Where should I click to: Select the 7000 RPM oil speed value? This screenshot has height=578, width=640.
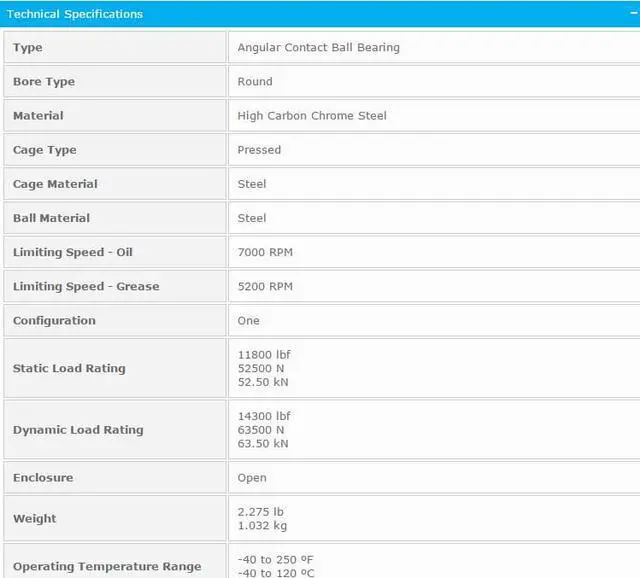265,252
